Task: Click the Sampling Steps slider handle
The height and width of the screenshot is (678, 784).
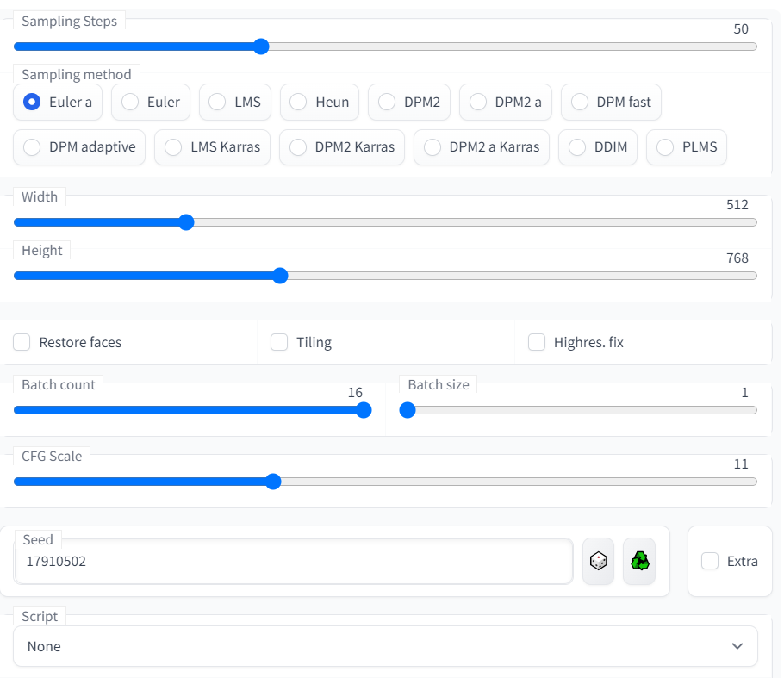Action: (x=261, y=47)
